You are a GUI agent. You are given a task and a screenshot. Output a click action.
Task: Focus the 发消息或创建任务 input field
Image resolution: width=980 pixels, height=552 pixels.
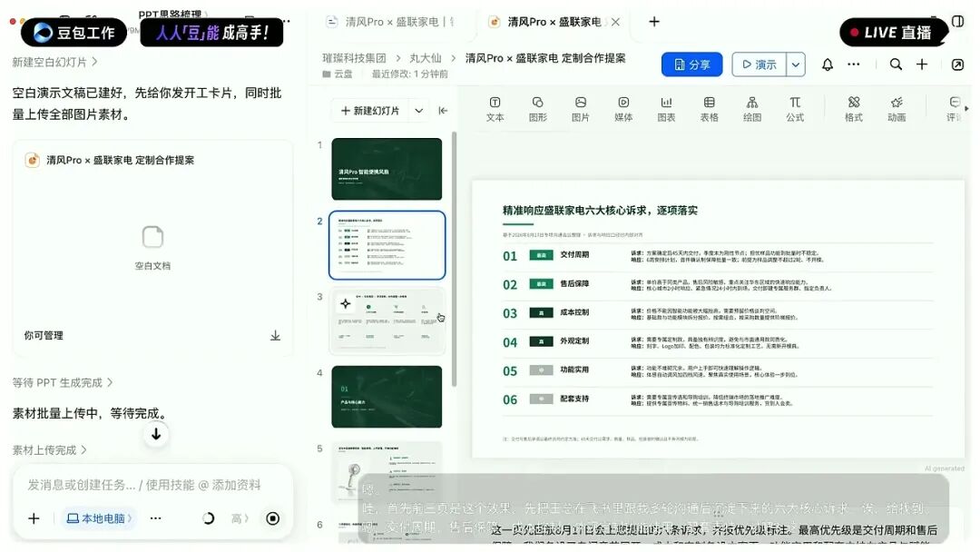(x=144, y=485)
